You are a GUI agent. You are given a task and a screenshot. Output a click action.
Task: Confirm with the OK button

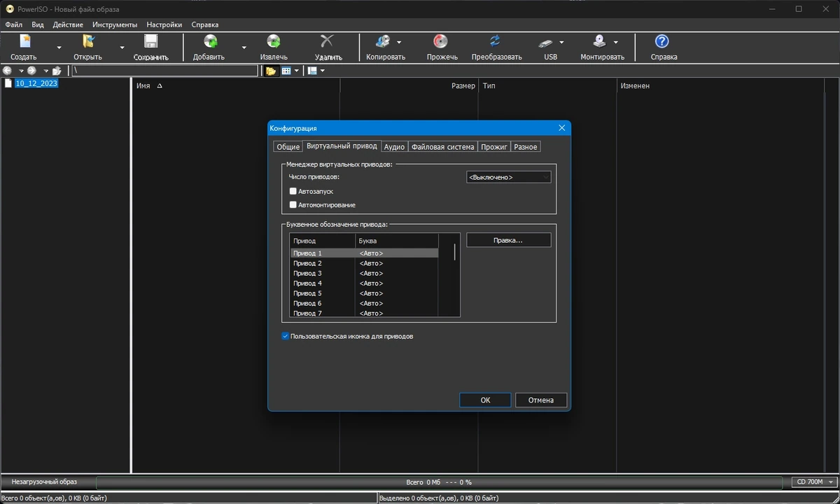click(485, 400)
